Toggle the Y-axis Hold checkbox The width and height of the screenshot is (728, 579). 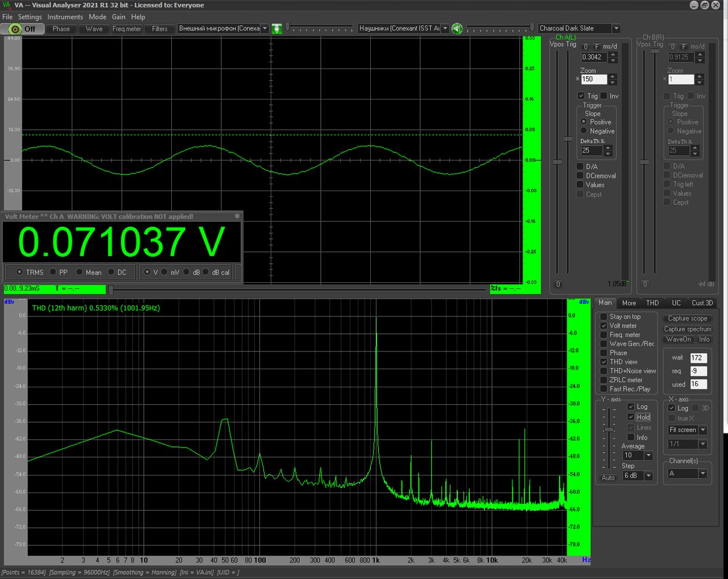pos(631,417)
